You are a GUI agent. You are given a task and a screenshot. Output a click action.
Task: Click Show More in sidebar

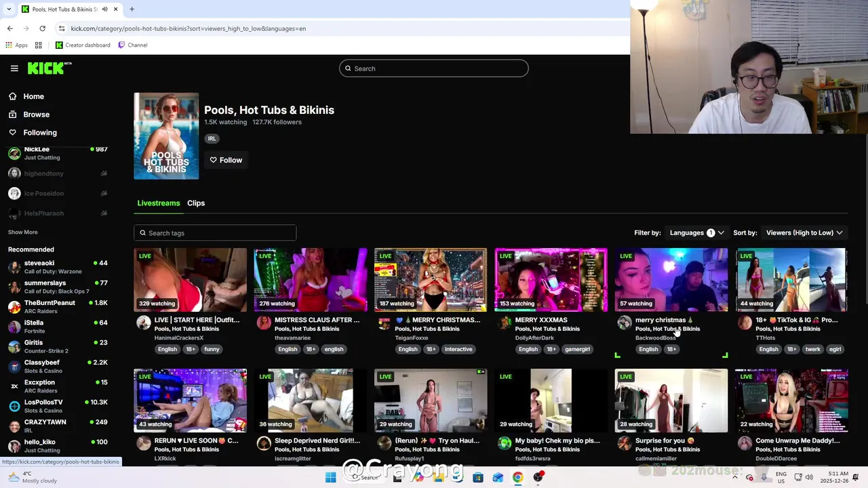[x=22, y=232]
